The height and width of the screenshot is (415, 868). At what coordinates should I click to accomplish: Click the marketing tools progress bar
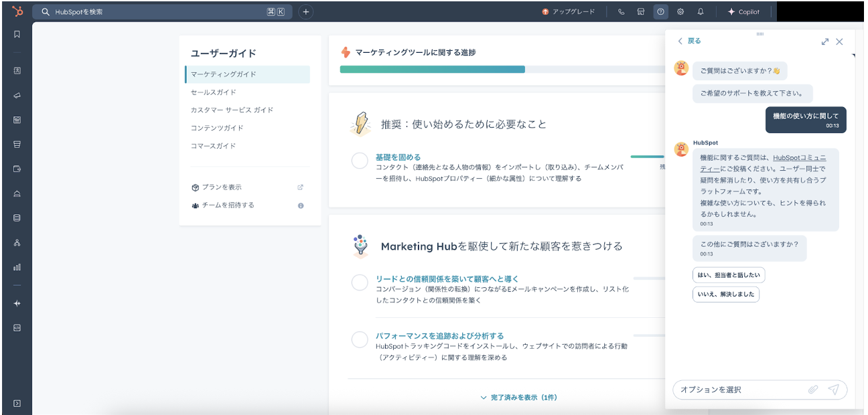502,69
